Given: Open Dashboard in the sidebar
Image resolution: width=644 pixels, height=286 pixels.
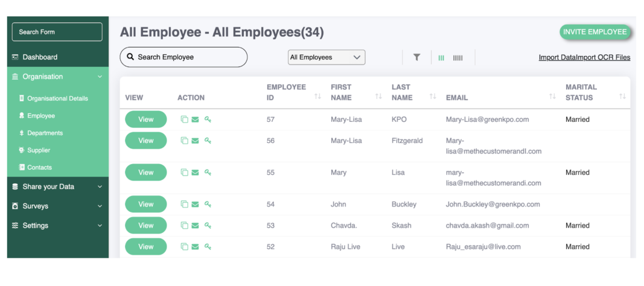Looking at the screenshot, I should pyautogui.click(x=58, y=57).
